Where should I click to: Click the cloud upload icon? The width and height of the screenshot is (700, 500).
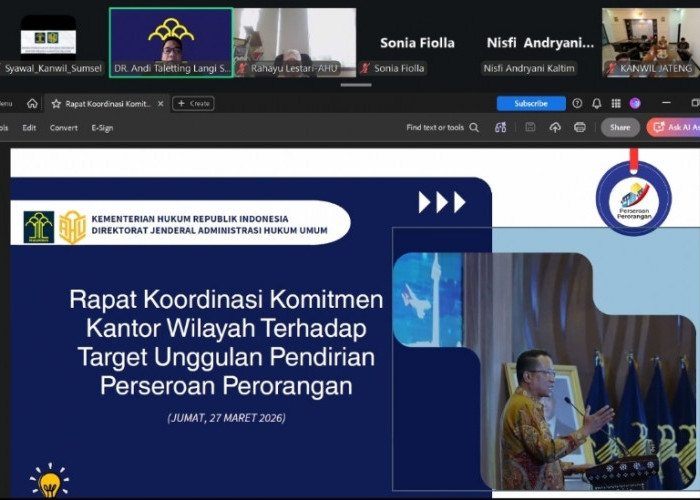click(555, 128)
